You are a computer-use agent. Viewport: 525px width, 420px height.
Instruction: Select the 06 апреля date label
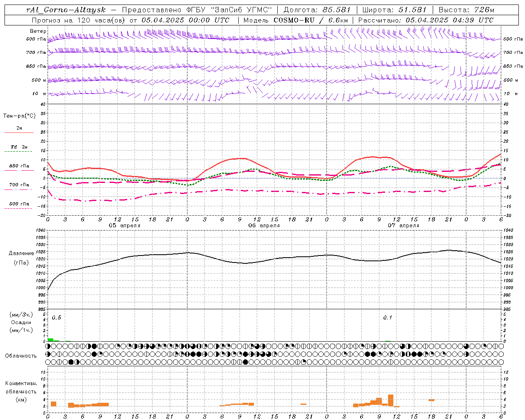point(264,226)
